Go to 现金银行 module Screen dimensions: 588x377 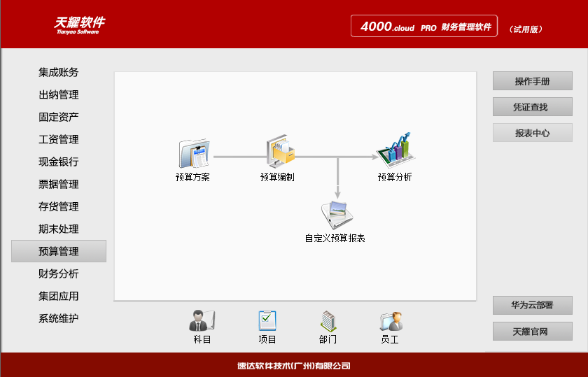click(x=59, y=162)
